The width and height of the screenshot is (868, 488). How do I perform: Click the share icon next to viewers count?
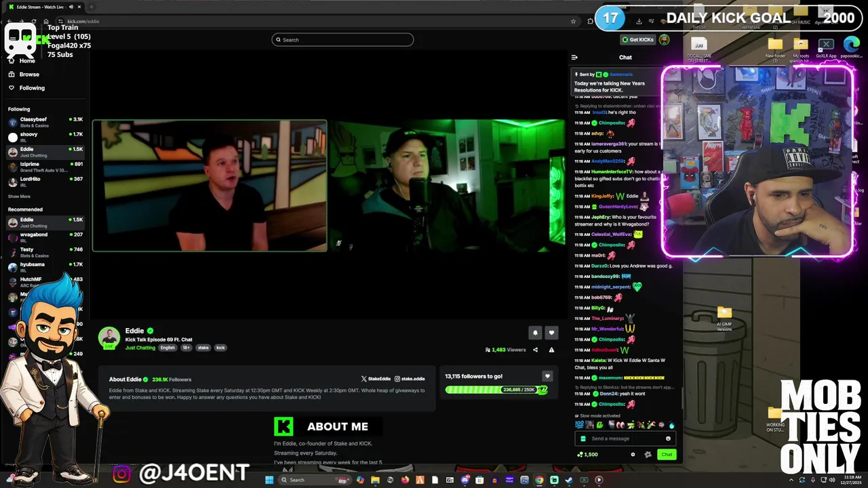tap(535, 350)
